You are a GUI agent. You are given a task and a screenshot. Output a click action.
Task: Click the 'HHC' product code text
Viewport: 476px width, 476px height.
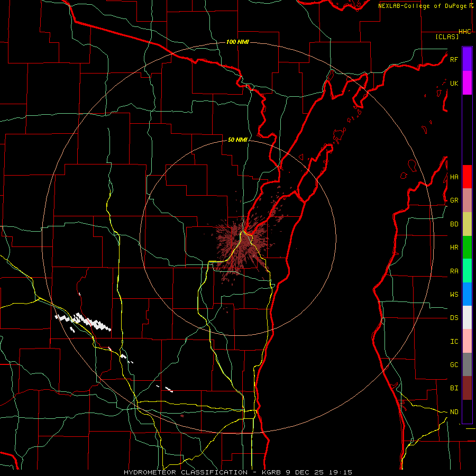pyautogui.click(x=464, y=32)
